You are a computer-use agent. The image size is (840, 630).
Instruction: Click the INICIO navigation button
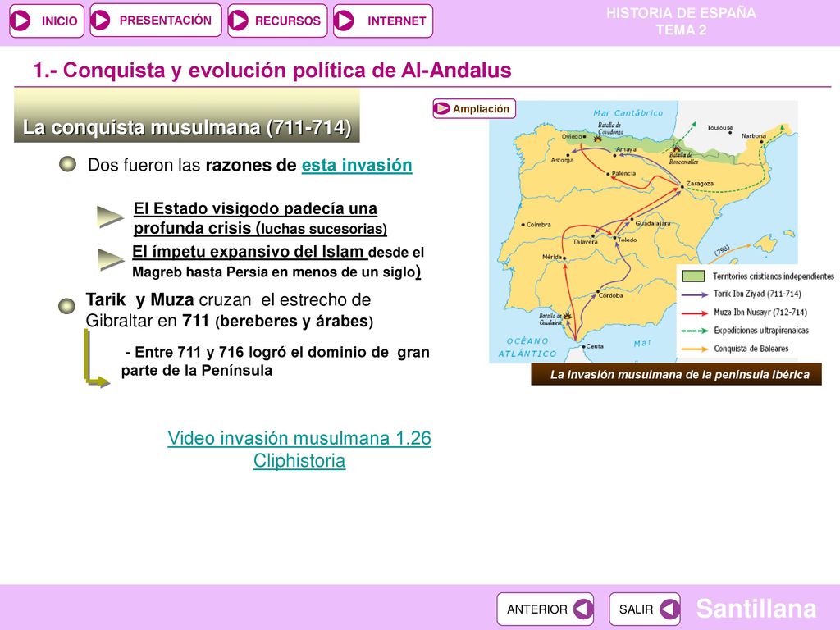click(x=47, y=21)
